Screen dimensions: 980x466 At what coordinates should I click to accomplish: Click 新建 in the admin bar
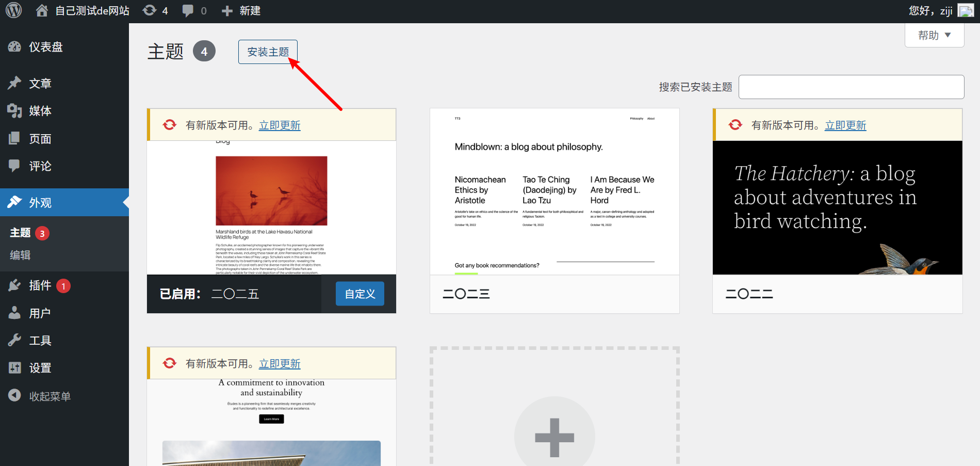[x=250, y=11]
